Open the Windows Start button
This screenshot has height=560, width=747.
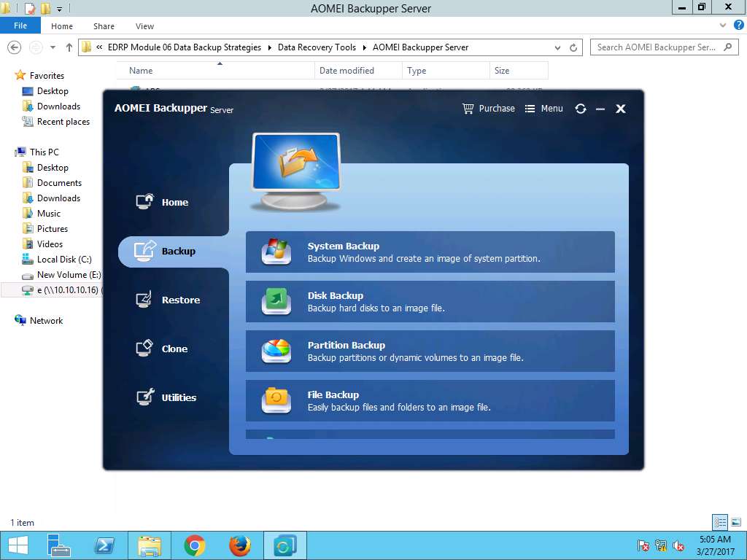(x=18, y=545)
